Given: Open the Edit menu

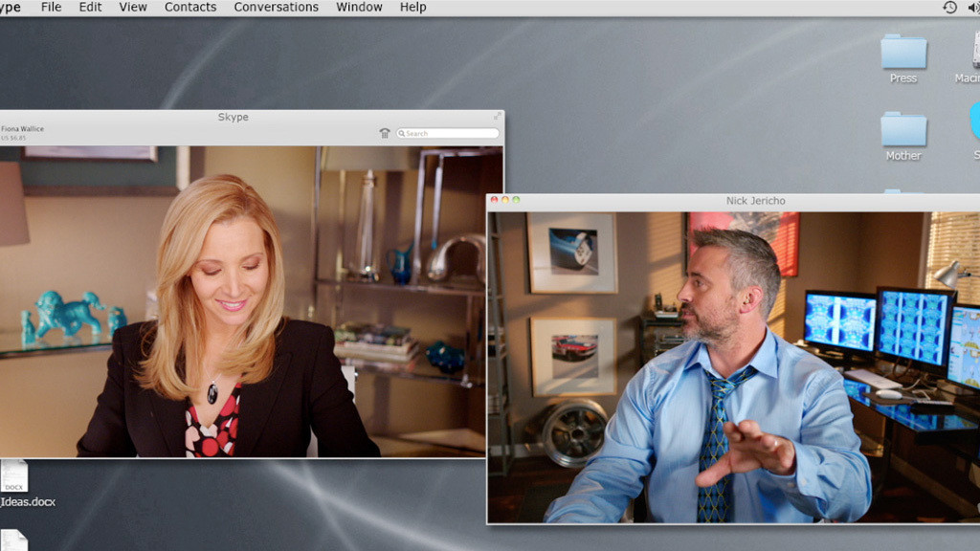Looking at the screenshot, I should [90, 8].
